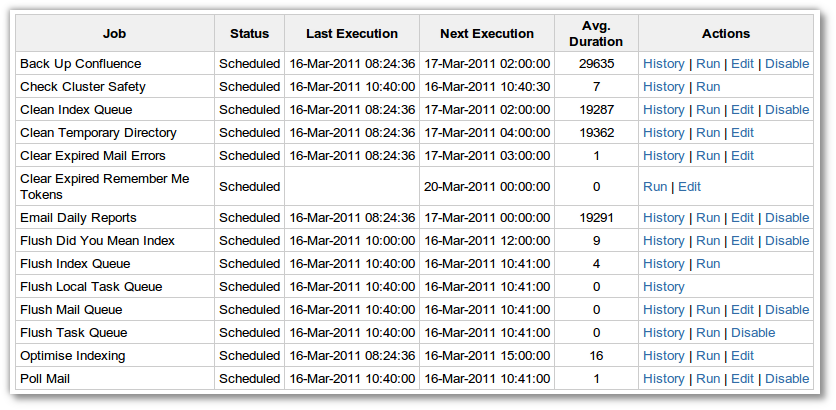Edit Clear Expired Remember Me Tokens job
The image size is (836, 410).
(x=690, y=186)
